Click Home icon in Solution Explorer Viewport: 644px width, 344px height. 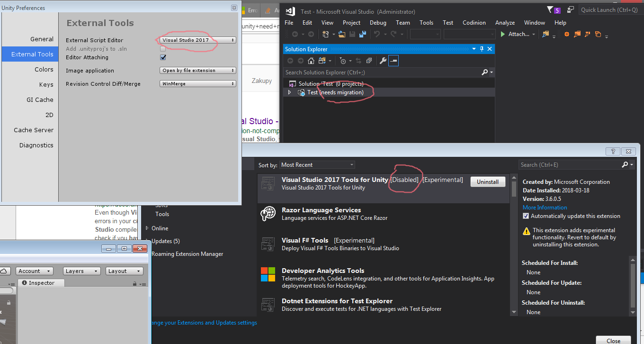coord(311,61)
